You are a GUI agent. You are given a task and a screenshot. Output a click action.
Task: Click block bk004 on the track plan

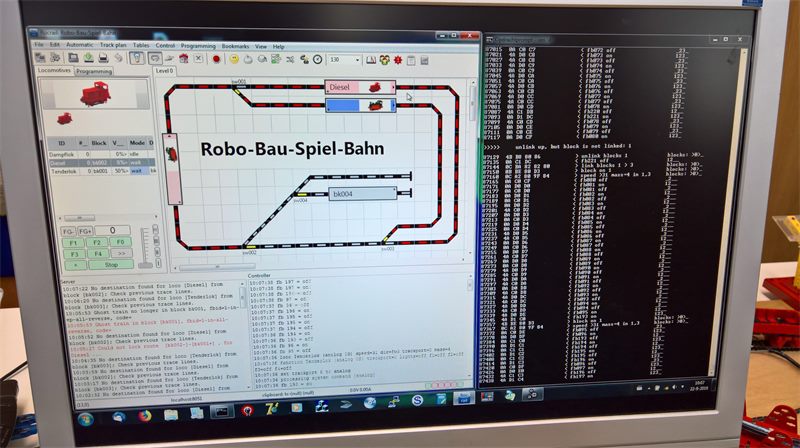(x=363, y=194)
